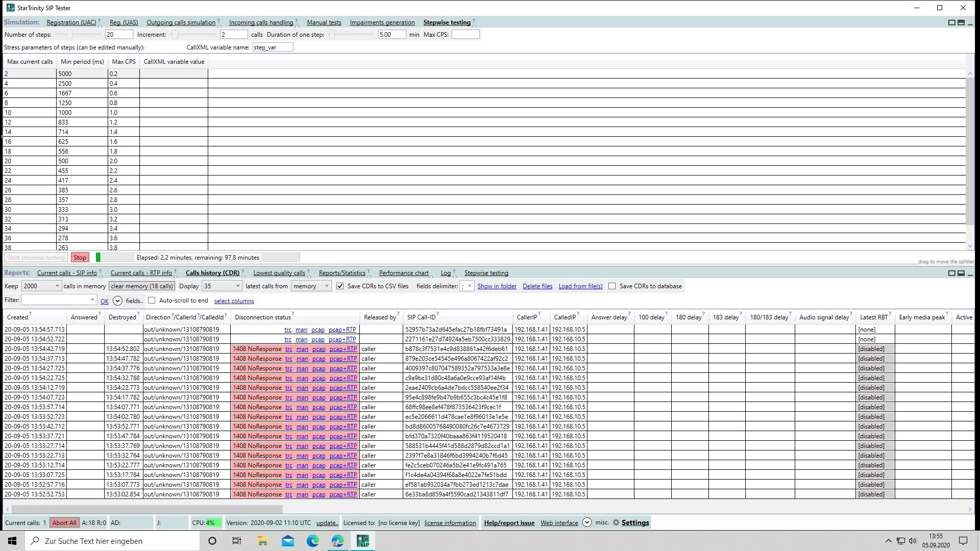Check Save CDRs to database
The image size is (980, 551).
click(612, 286)
